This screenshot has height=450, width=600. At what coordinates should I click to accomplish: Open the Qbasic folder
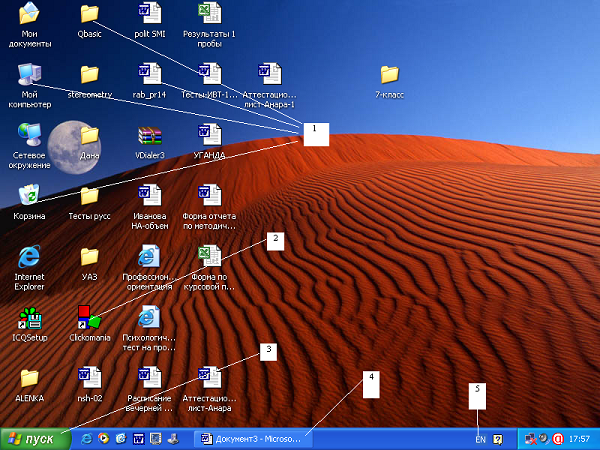89,14
